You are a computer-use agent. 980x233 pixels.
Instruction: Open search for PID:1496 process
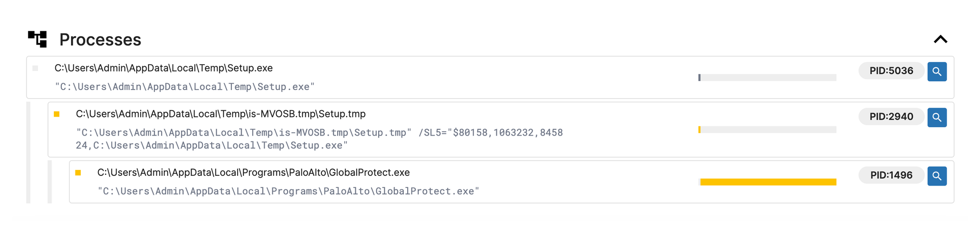[x=937, y=176]
